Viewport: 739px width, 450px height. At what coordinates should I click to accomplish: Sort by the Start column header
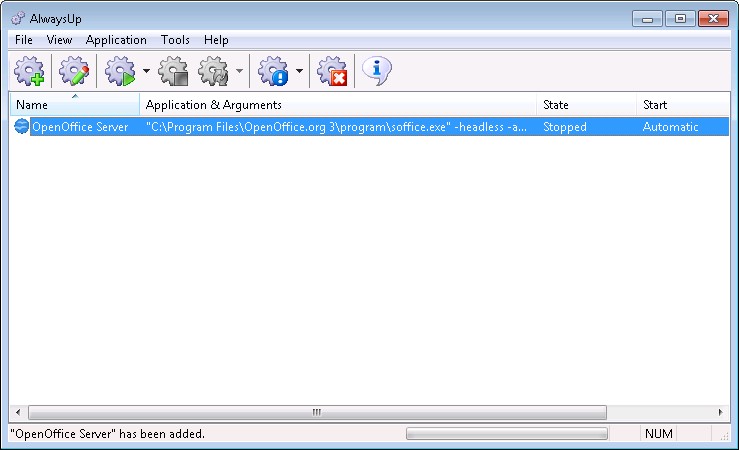point(683,104)
